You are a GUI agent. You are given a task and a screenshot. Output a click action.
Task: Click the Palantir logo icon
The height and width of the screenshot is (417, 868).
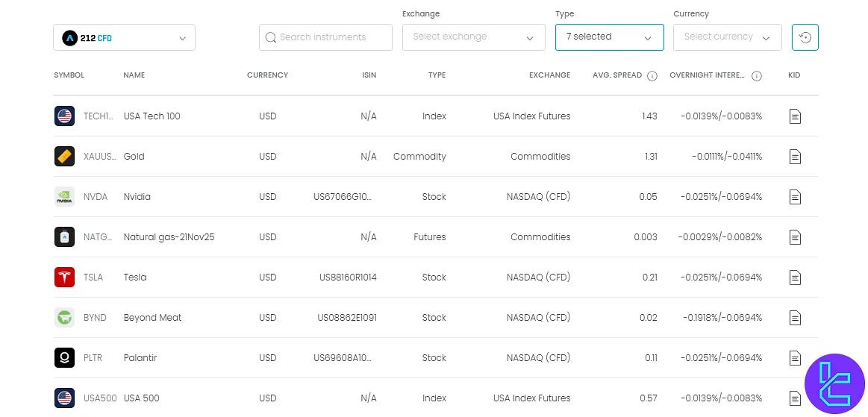(x=64, y=358)
